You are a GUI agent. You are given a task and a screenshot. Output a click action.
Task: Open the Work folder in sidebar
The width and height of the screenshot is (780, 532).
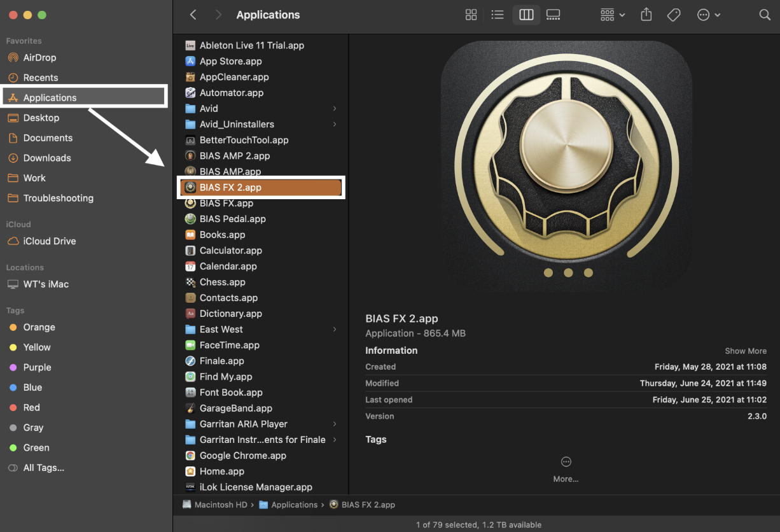coord(34,178)
